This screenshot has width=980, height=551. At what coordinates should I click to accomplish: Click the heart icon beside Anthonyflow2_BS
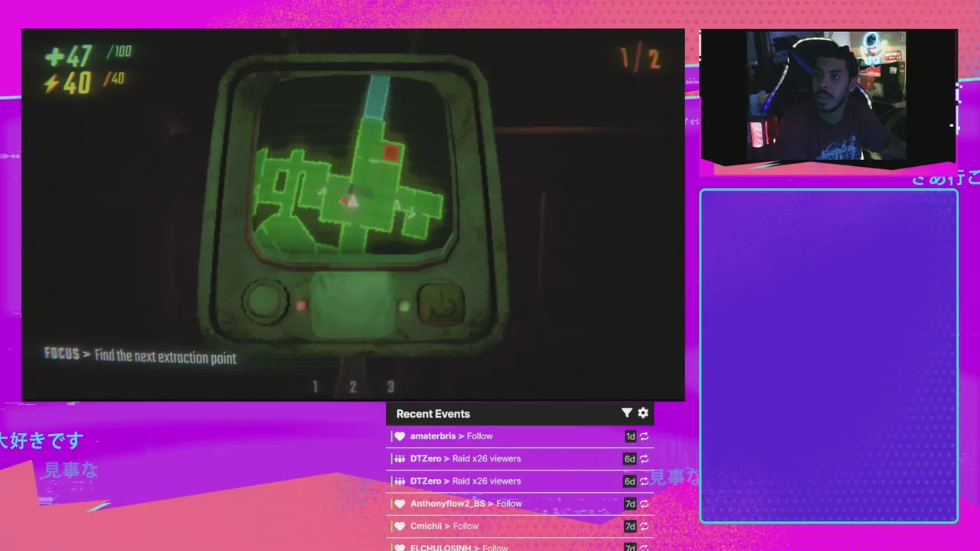pyautogui.click(x=400, y=504)
